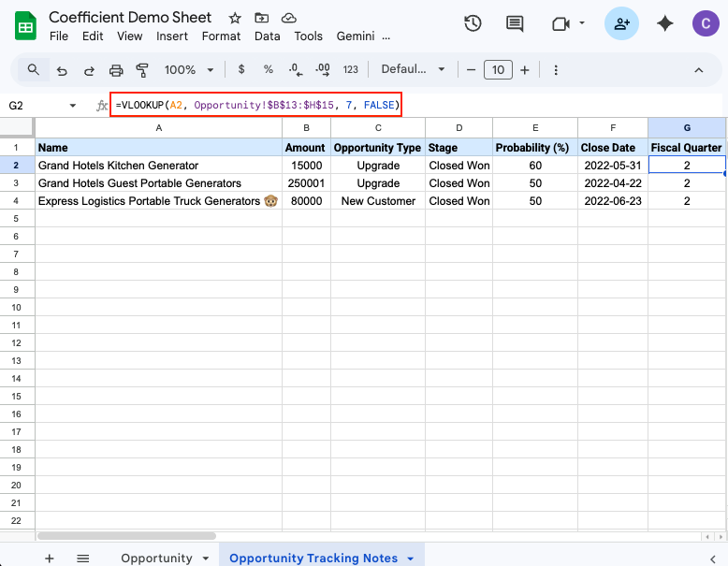Increase decimal places
Image resolution: width=728 pixels, height=566 pixels.
point(323,69)
